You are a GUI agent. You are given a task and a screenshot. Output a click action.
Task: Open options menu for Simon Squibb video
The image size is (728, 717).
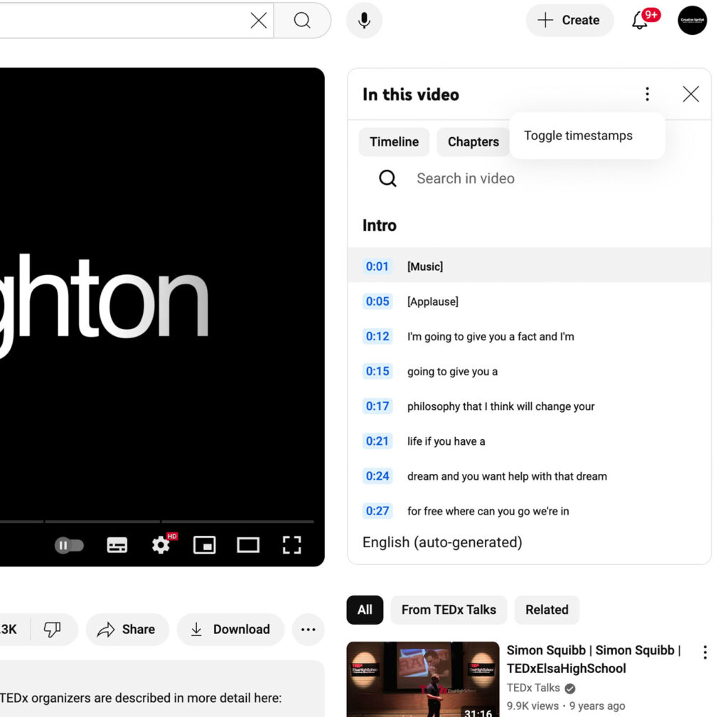705,652
